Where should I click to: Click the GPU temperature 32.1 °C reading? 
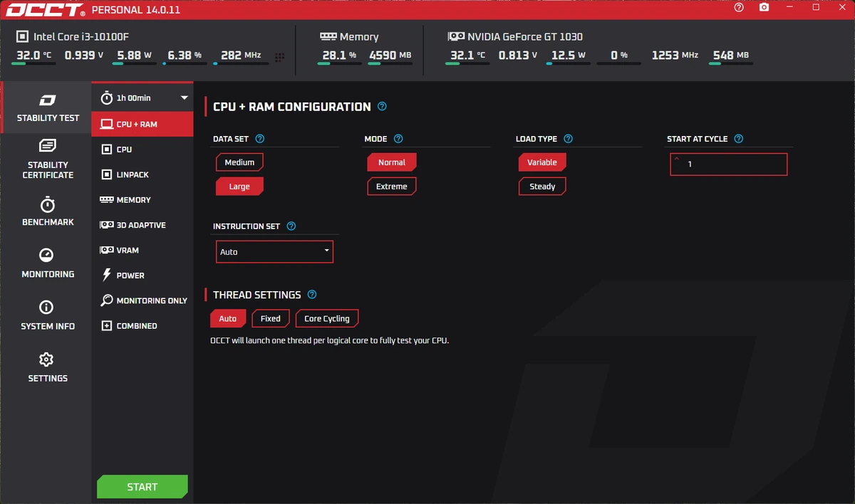[x=467, y=55]
